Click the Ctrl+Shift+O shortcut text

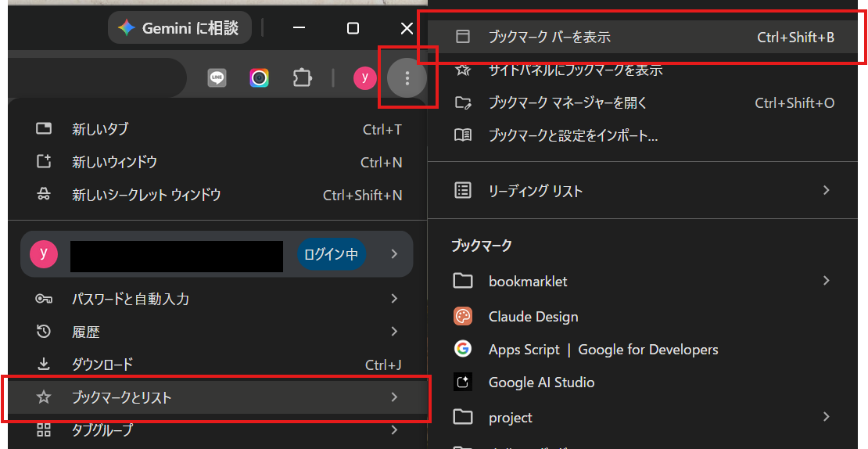[794, 103]
